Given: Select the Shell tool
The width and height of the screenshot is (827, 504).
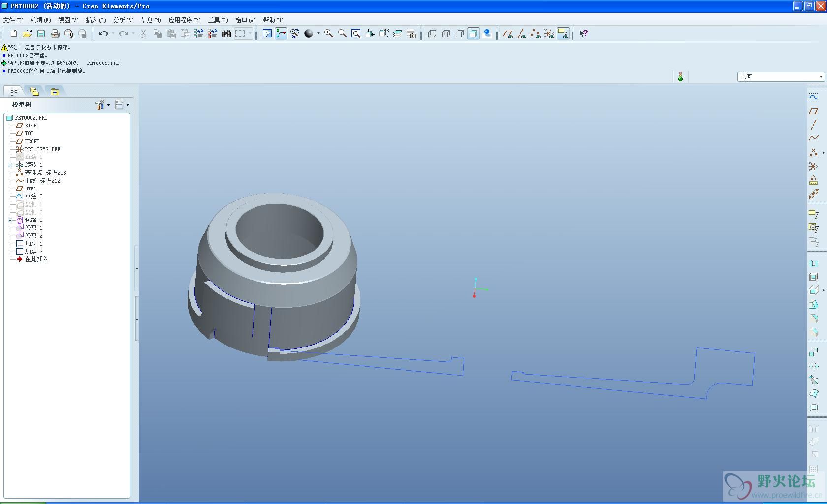Looking at the screenshot, I should 813,277.
